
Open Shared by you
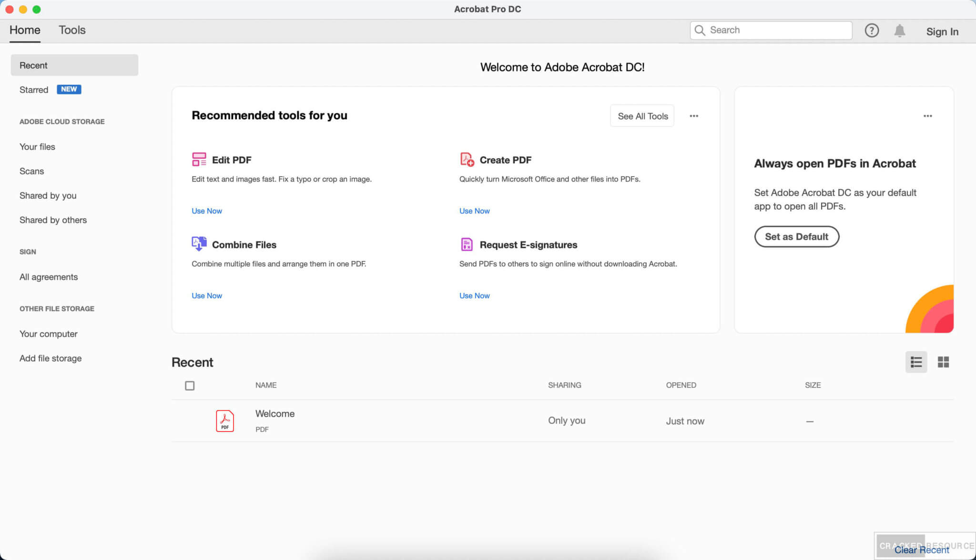coord(48,195)
